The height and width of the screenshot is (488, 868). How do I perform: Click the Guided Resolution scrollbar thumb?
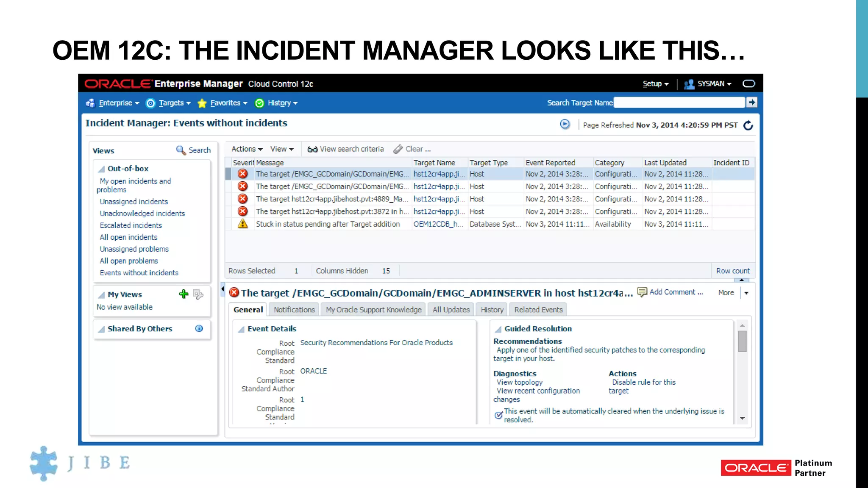click(742, 341)
